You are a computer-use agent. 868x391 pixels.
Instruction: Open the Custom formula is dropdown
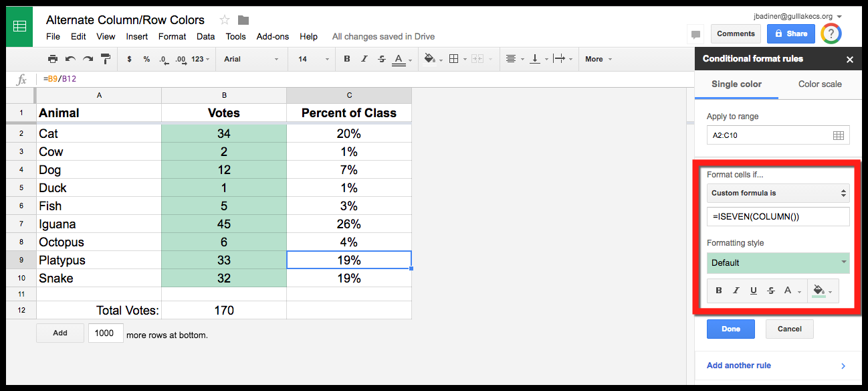point(778,193)
